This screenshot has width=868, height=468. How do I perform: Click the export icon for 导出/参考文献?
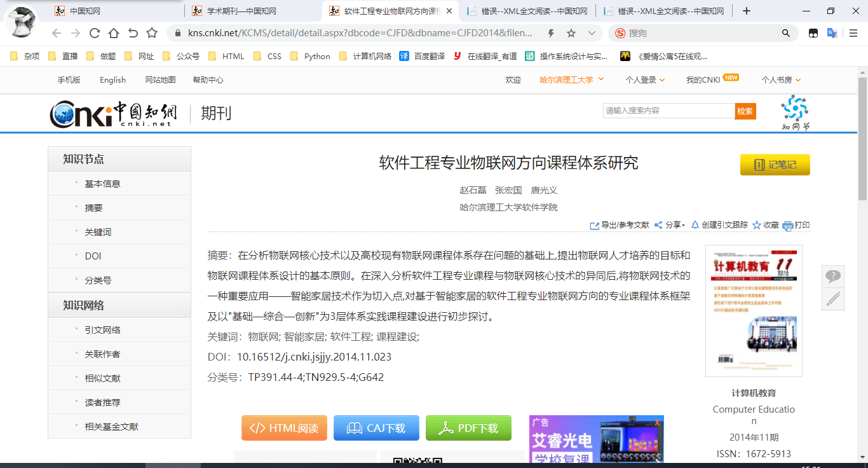[595, 226]
